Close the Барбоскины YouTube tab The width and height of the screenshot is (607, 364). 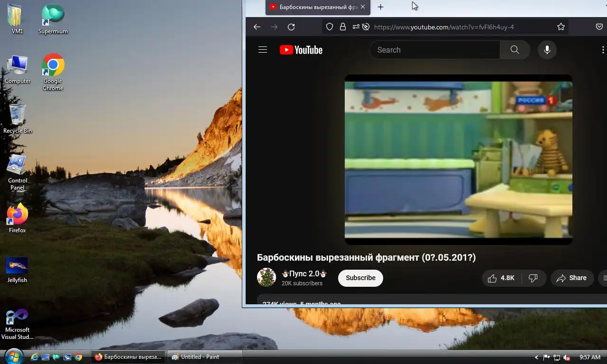coord(363,7)
